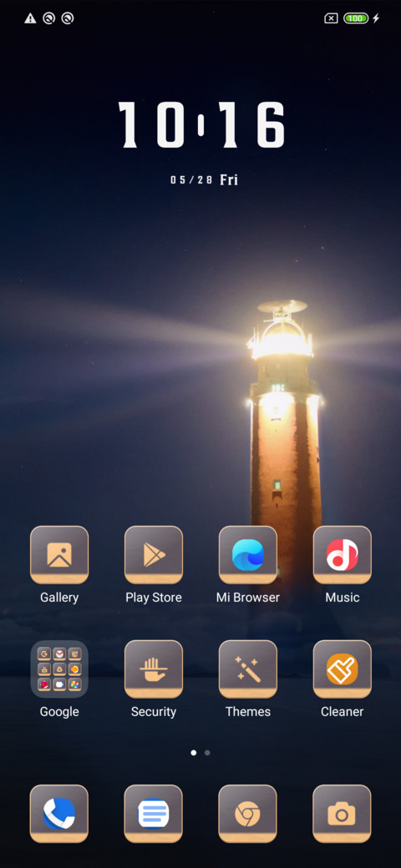401x868 pixels.
Task: Tap the battery 100 status icon
Action: coord(356,18)
